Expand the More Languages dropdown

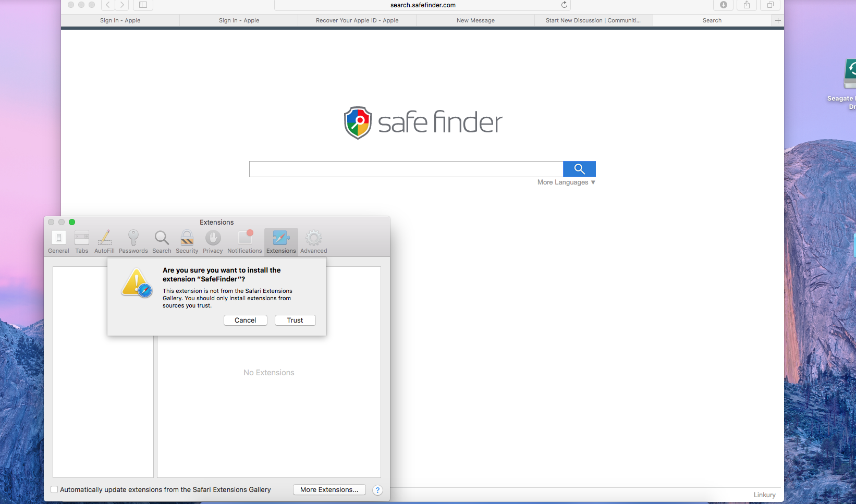tap(566, 182)
